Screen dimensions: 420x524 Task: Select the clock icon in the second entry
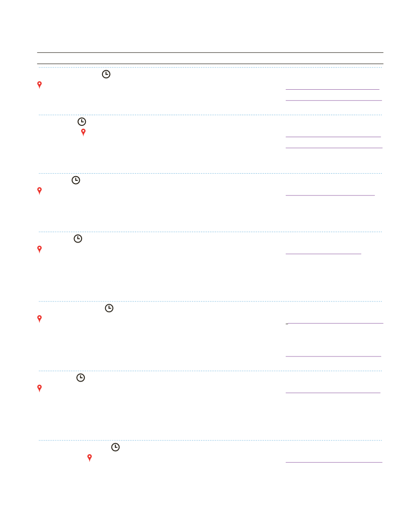(82, 122)
